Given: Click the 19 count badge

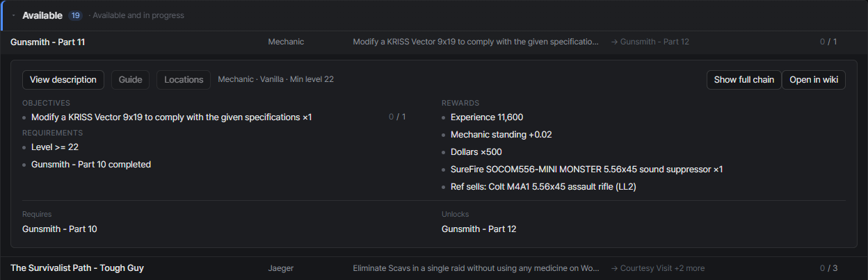Looking at the screenshot, I should point(75,15).
